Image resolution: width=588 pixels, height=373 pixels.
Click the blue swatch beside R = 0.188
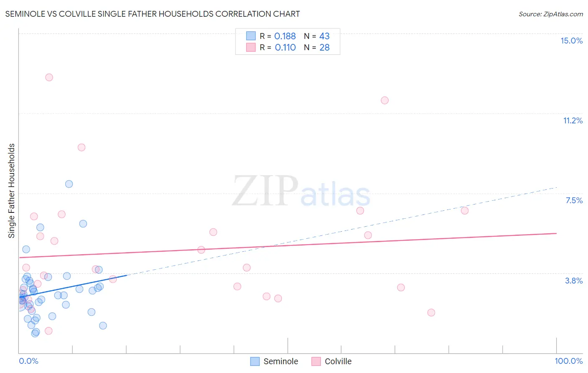[x=251, y=36]
